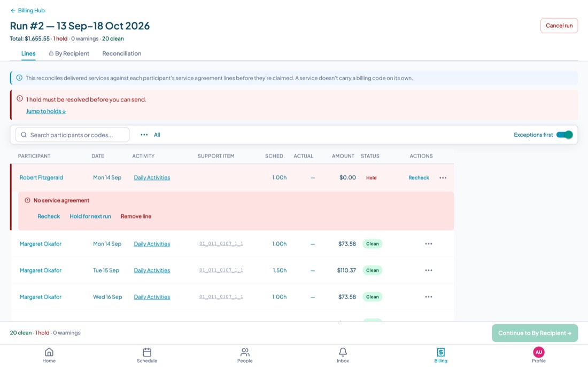Open Daily Activities for Wed 16 Sep
The height and width of the screenshot is (367, 588).
coord(152,297)
